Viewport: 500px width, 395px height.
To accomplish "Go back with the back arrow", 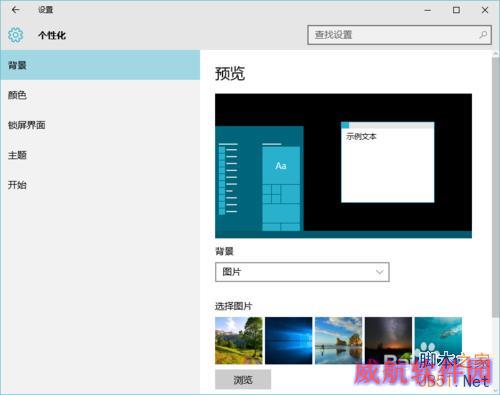I will point(15,10).
